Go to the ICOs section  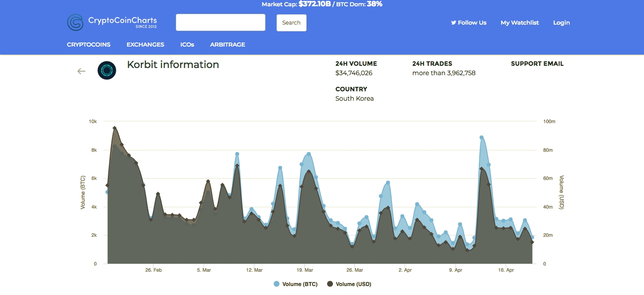[x=187, y=44]
